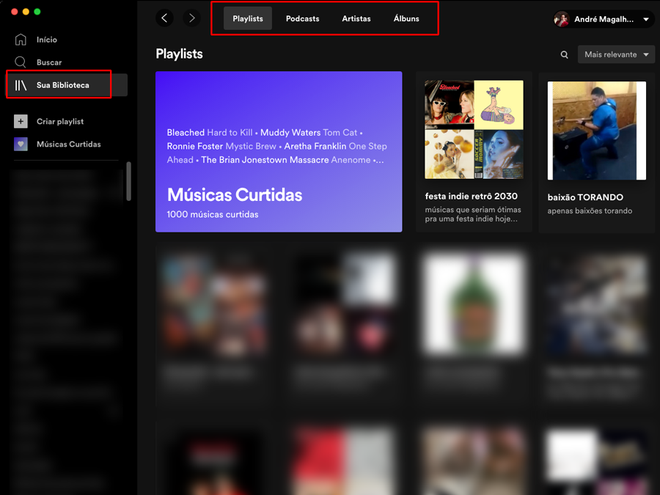
Task: Click the apenas baixões torando description
Action: [589, 211]
